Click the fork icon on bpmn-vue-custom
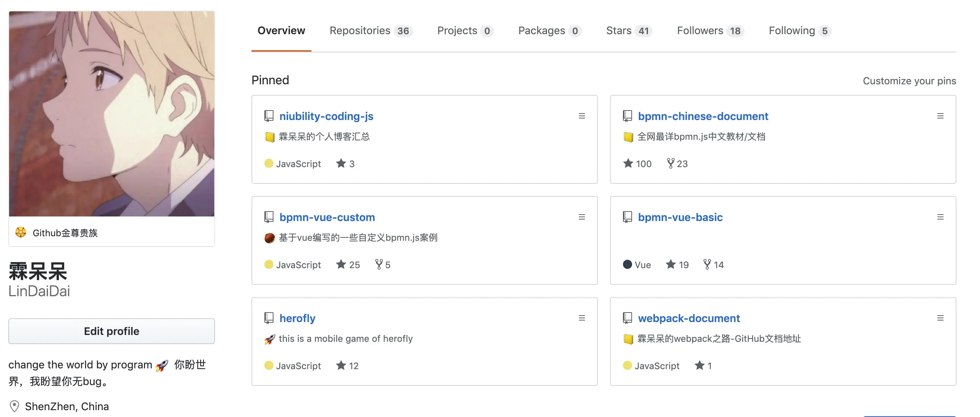This screenshot has width=980, height=417. point(379,264)
